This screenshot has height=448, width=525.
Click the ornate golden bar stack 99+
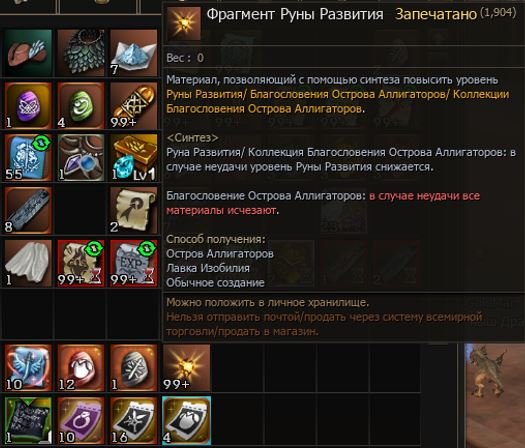point(133,105)
